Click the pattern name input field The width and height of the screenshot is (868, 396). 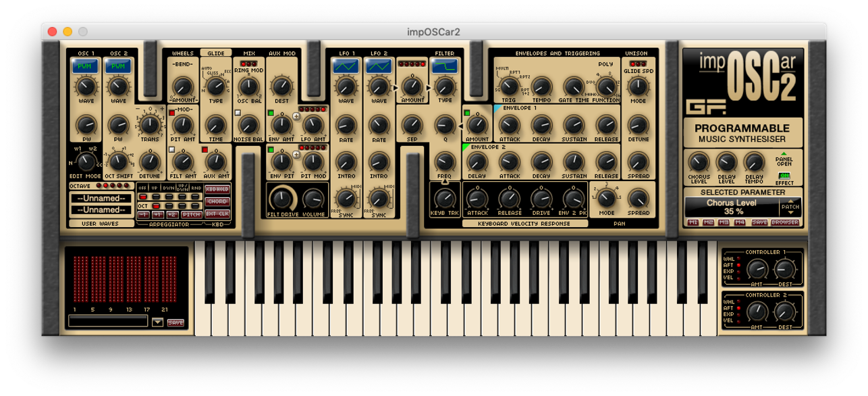pyautogui.click(x=109, y=322)
